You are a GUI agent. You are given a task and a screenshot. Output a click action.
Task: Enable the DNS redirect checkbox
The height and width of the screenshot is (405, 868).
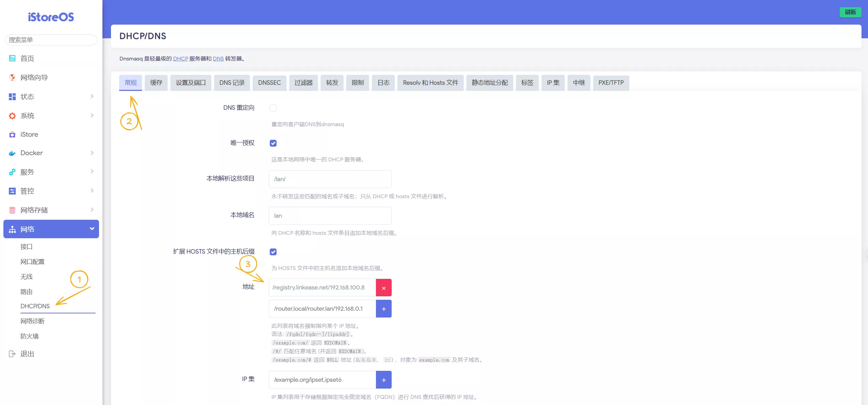coord(273,108)
